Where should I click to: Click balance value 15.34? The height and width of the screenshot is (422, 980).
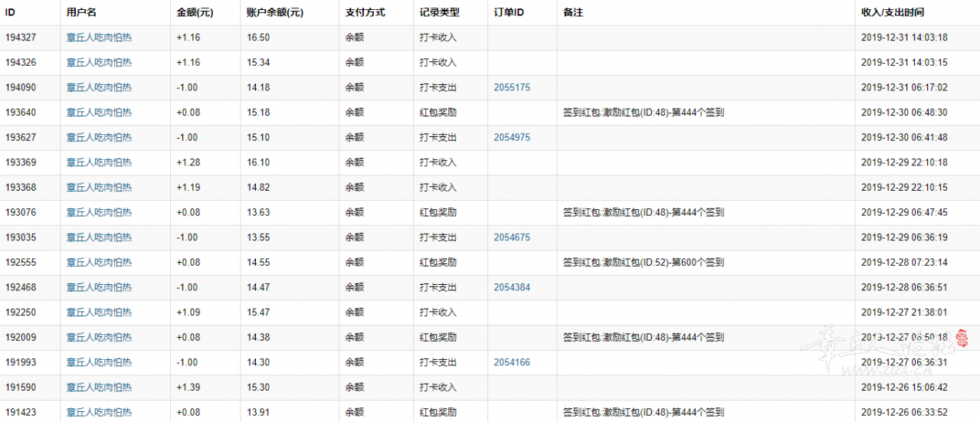[x=258, y=62]
